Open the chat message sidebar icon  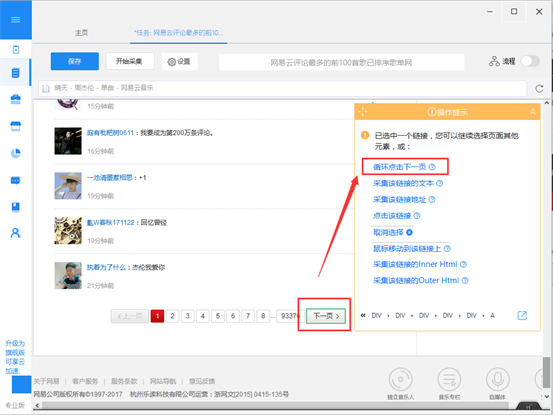[x=16, y=181]
